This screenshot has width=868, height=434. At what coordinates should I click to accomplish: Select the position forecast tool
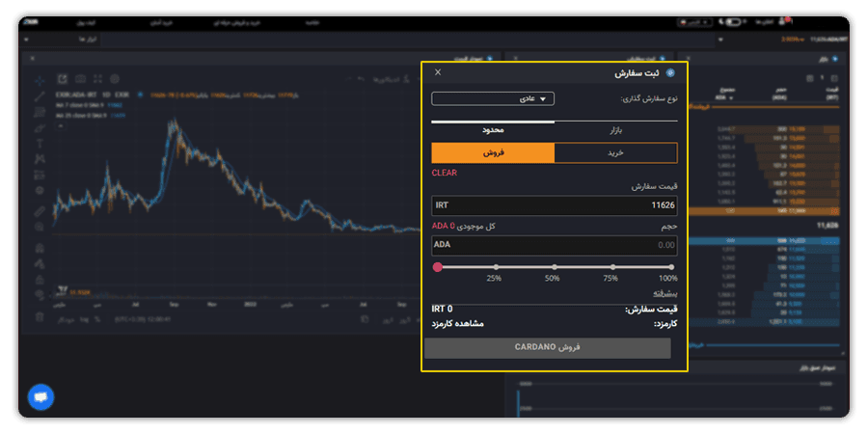click(40, 175)
